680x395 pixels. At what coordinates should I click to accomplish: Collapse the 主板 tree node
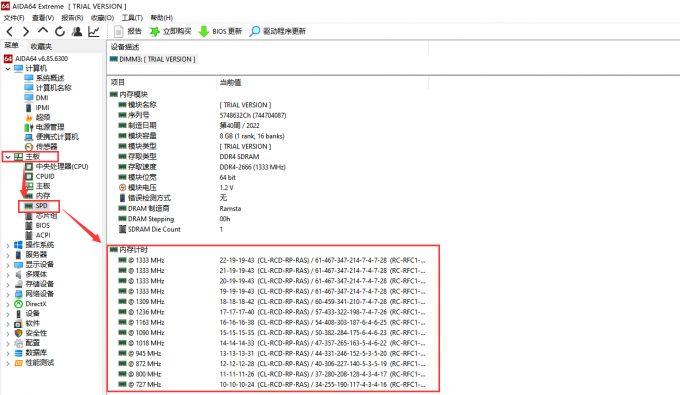click(8, 157)
